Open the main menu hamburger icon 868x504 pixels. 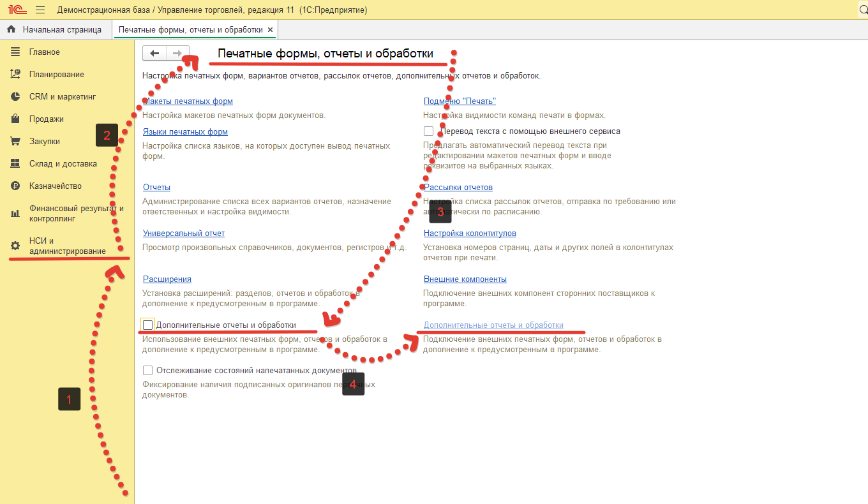[40, 10]
